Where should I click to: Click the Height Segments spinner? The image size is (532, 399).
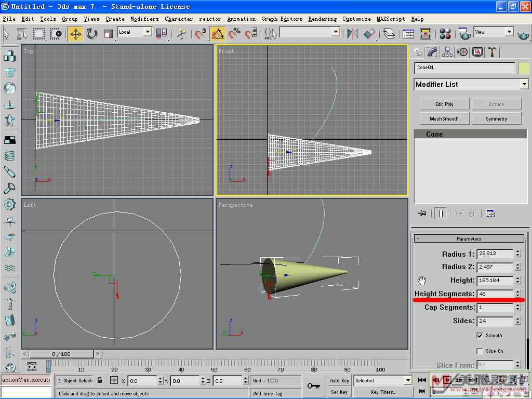[518, 294]
